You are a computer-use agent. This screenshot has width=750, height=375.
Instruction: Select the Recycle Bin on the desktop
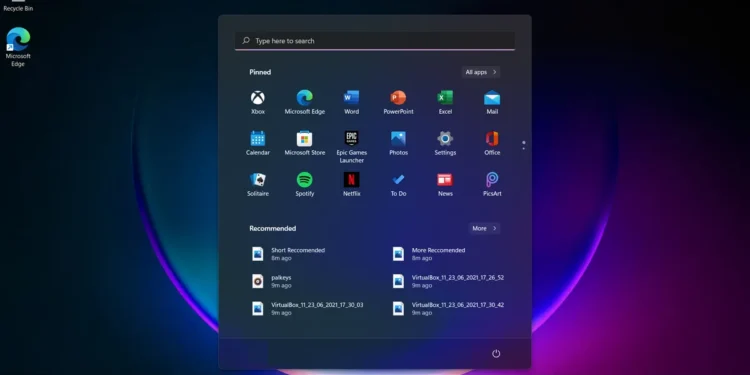[18, 6]
